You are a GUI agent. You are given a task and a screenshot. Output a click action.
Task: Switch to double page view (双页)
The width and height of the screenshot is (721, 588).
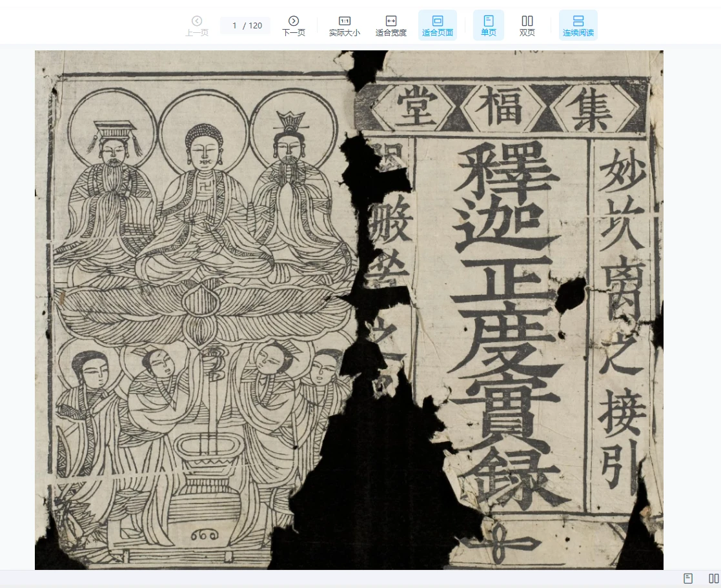[527, 26]
